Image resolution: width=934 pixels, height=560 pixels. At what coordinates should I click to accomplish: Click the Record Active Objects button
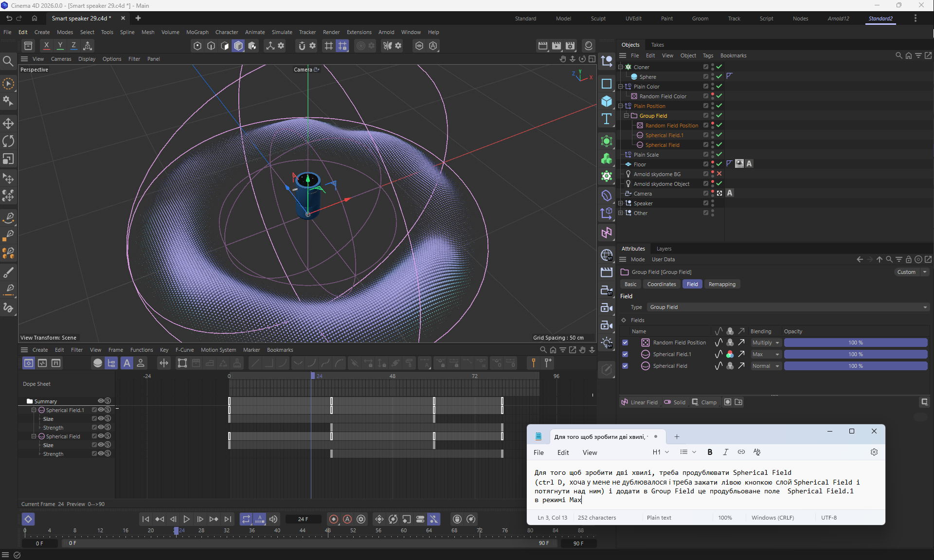pyautogui.click(x=334, y=519)
